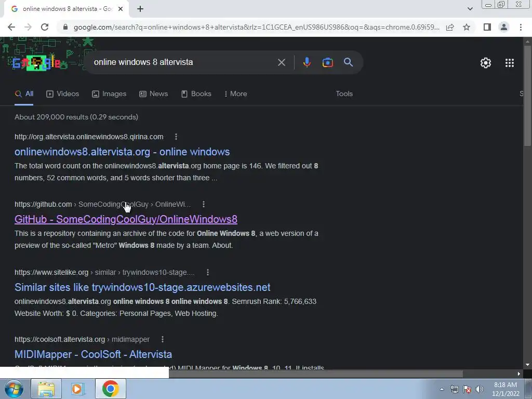Open Chrome's three-dot menu
Image resolution: width=532 pixels, height=399 pixels.
(521, 27)
